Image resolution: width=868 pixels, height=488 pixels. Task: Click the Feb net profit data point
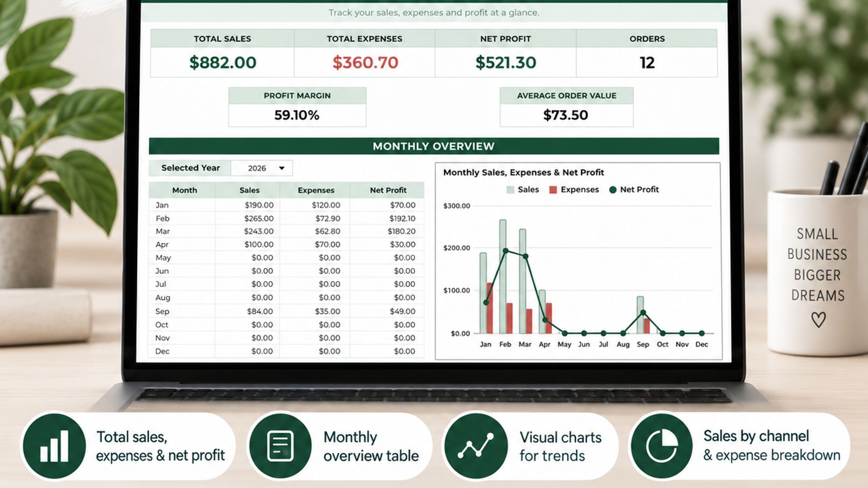506,251
